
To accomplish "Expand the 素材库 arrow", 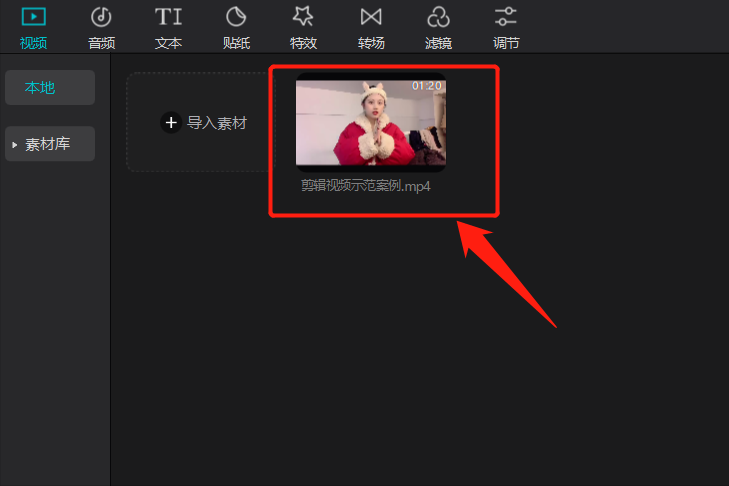I will [14, 145].
